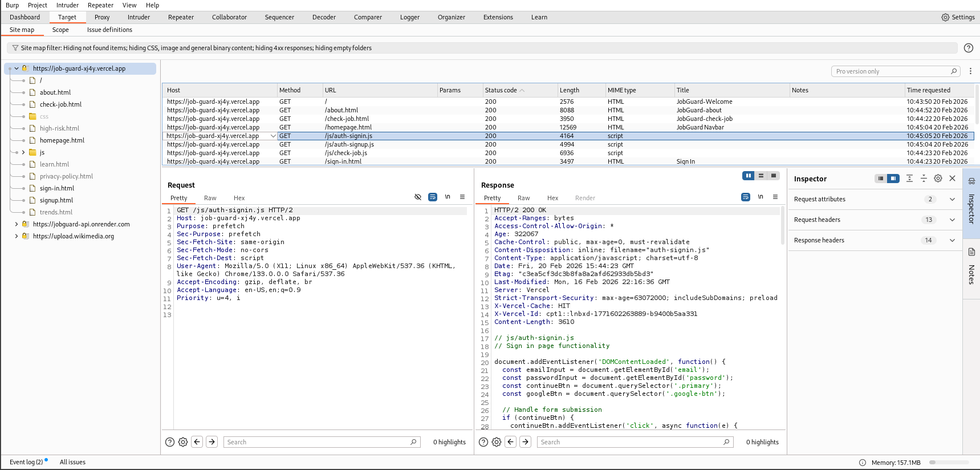Expand the upload.wikimedia.org node
Image resolution: width=980 pixels, height=470 pixels.
pos(17,236)
